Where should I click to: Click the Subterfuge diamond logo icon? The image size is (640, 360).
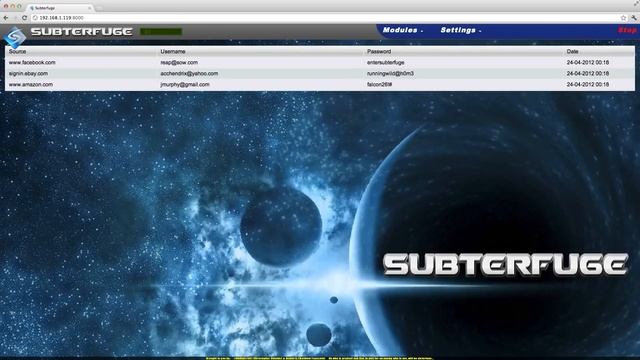click(15, 37)
